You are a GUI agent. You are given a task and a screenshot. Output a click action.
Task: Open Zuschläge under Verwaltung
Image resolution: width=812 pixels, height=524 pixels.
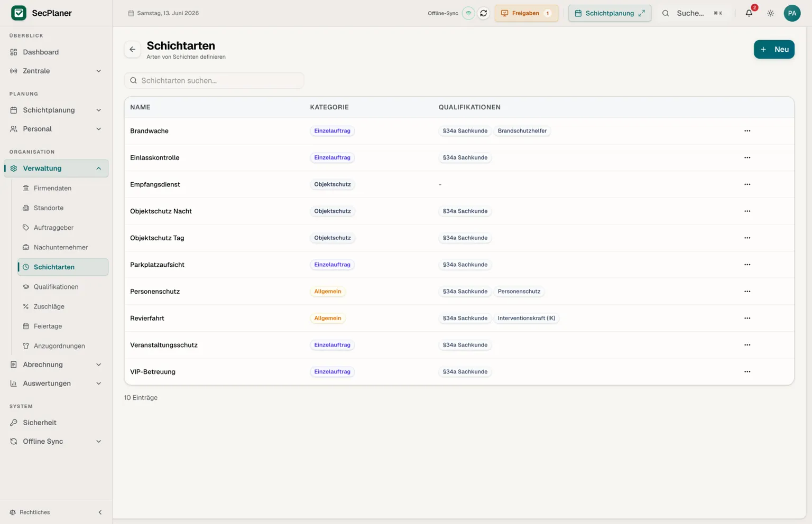point(63,306)
